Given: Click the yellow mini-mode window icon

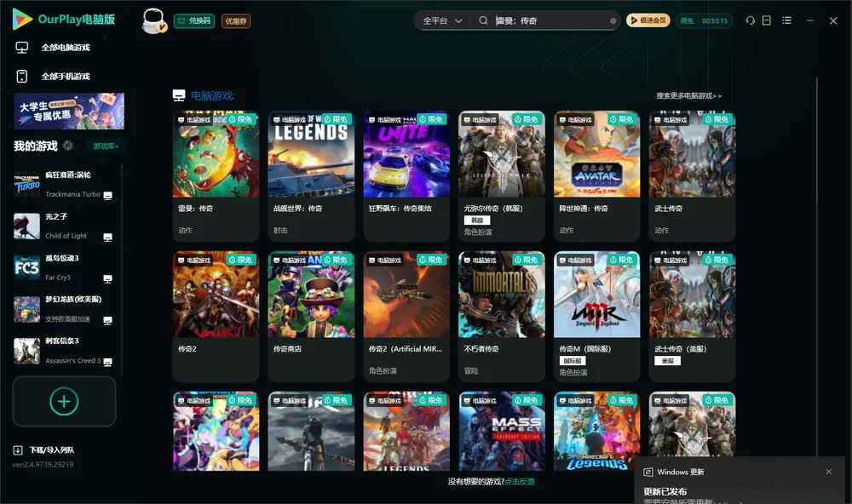Looking at the screenshot, I should click(766, 20).
